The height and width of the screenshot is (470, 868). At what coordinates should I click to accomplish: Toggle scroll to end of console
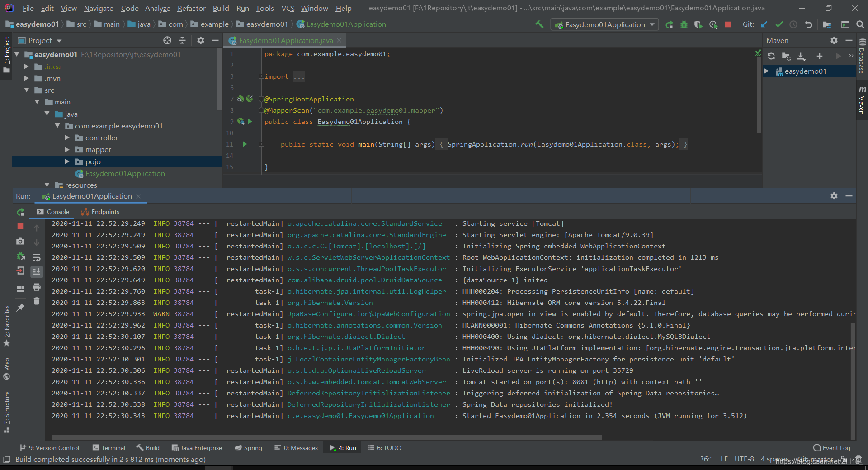(x=37, y=271)
